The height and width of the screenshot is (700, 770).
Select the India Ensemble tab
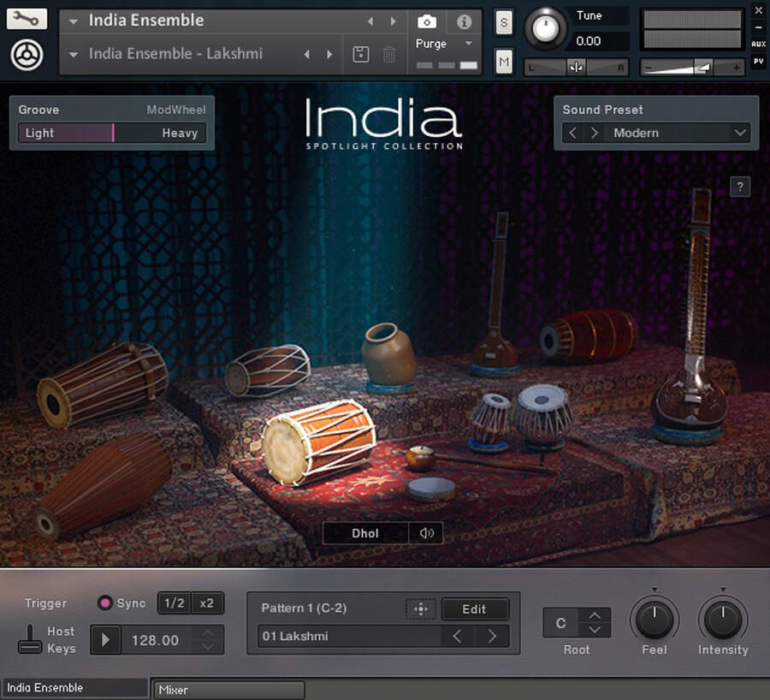[75, 688]
